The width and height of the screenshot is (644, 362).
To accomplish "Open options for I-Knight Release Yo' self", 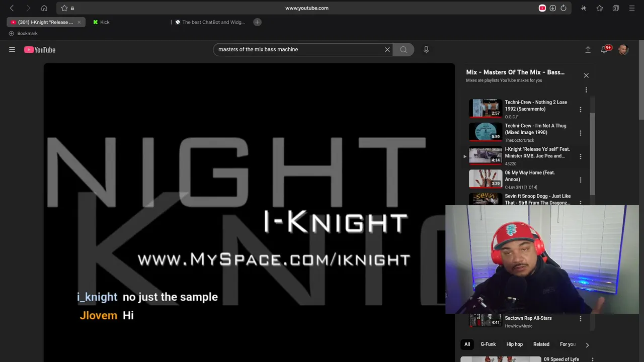I will coord(581,156).
